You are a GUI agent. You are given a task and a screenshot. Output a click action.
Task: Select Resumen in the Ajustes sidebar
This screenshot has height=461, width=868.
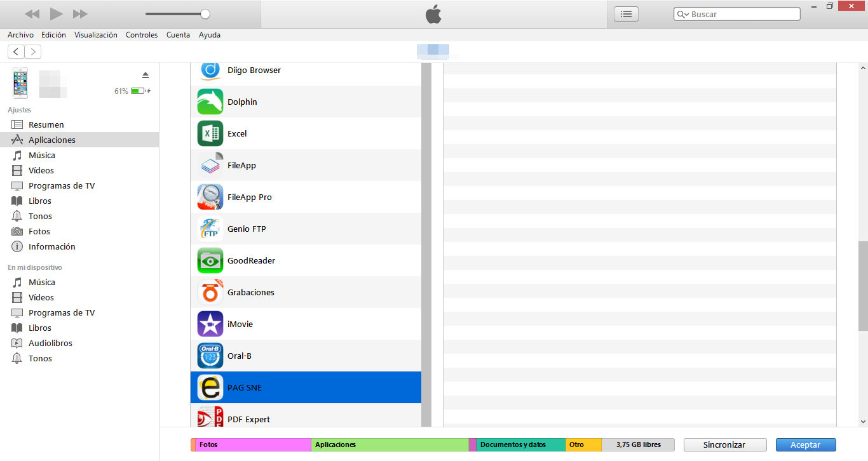click(79, 124)
